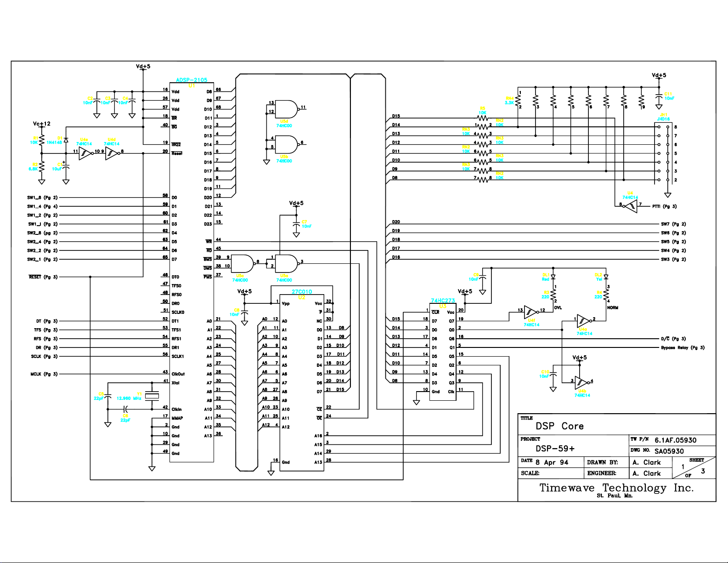This screenshot has height=563, width=728.
Task: Select the U4 inverter driving PTT
Action: tap(631, 206)
